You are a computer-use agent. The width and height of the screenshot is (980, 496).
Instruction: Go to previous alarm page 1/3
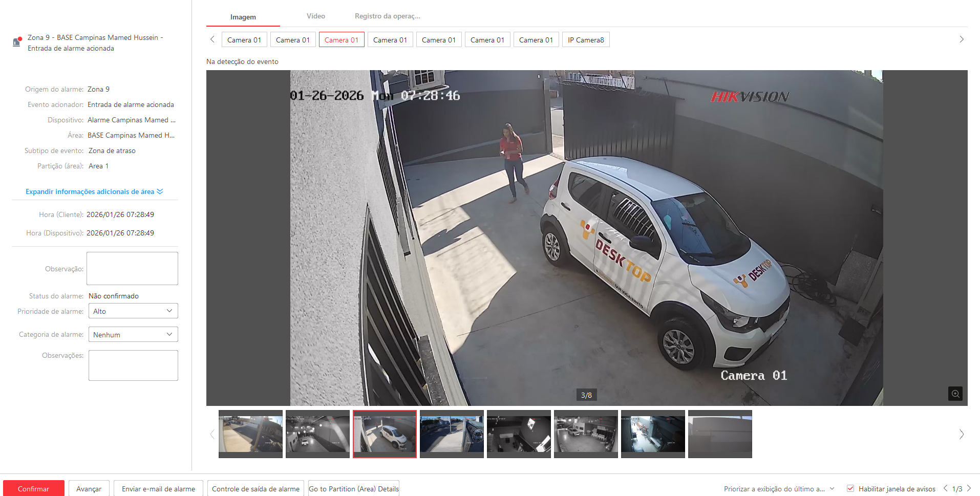click(x=945, y=488)
